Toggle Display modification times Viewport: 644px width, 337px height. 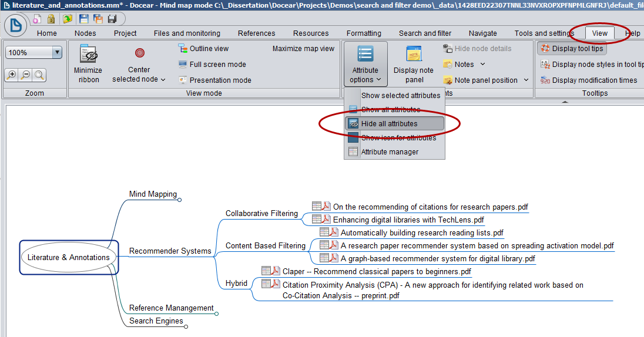point(589,80)
